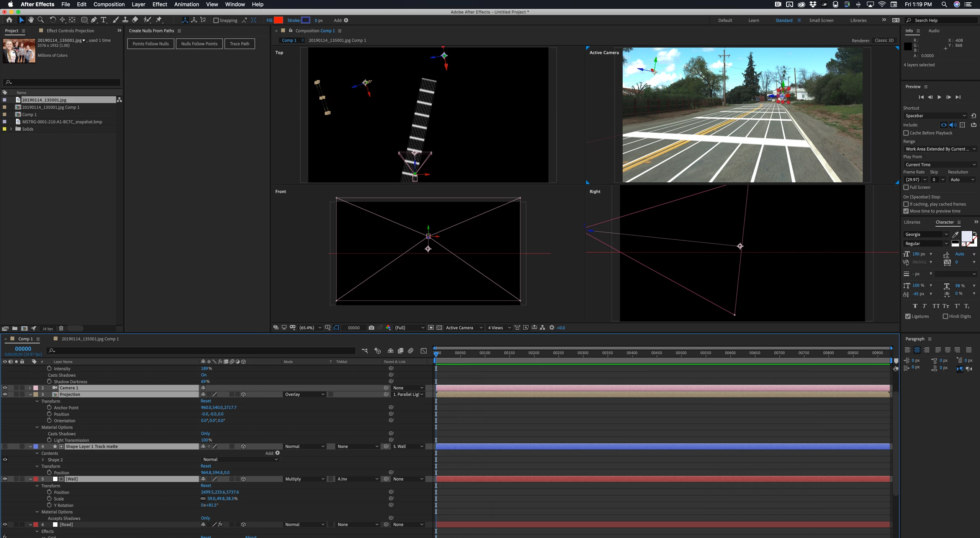Select the Pen tool in toolbar

coord(94,20)
